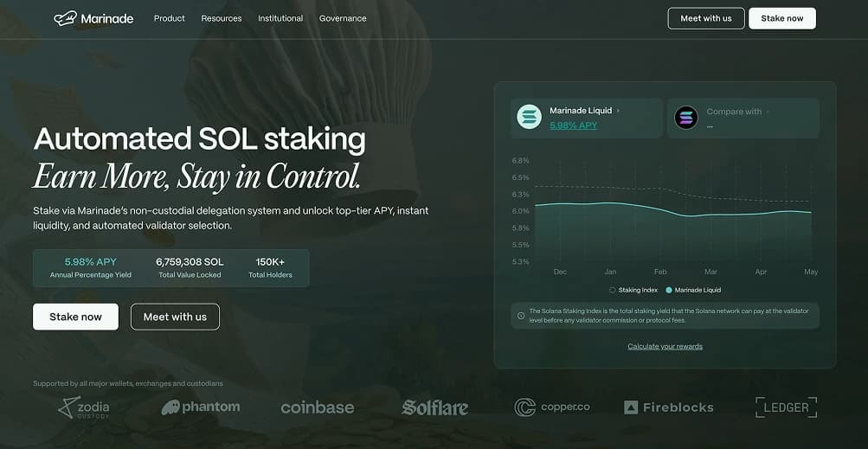Open the Product menu
The height and width of the screenshot is (449, 868).
[170, 18]
